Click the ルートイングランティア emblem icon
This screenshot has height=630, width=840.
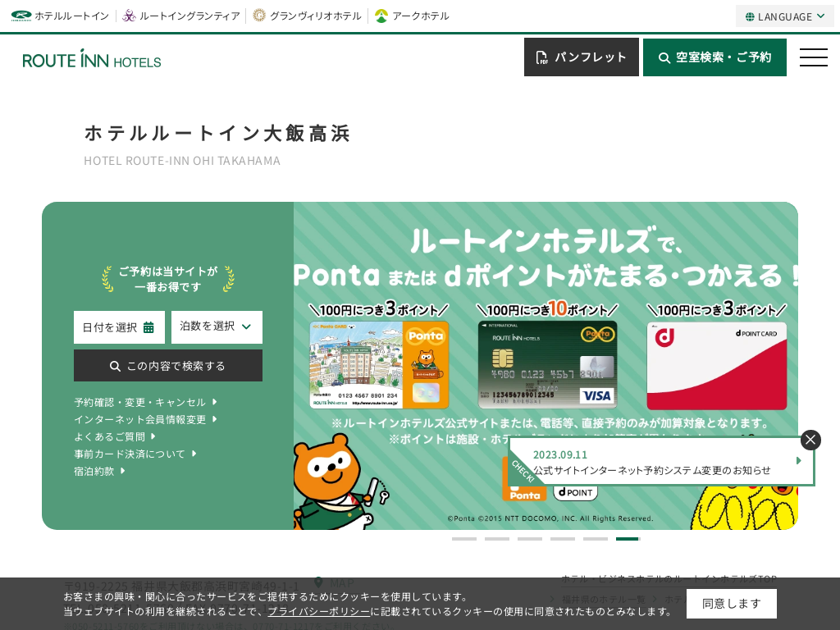(x=129, y=16)
